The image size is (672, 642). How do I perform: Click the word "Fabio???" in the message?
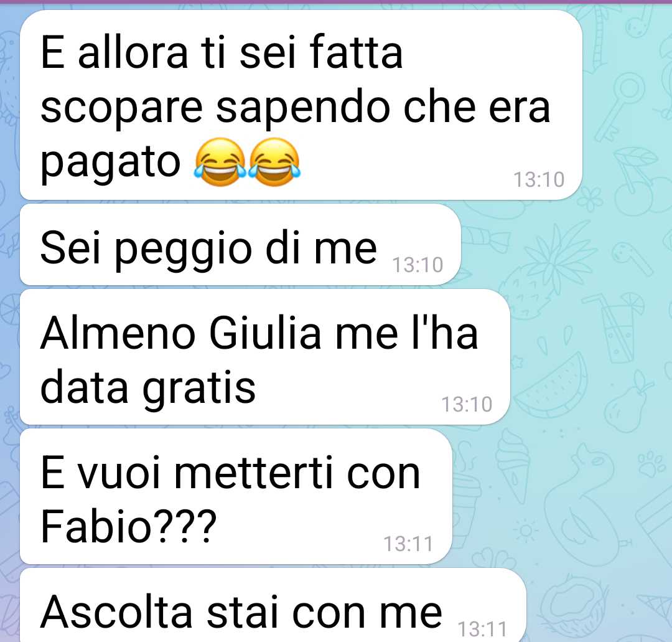click(129, 526)
